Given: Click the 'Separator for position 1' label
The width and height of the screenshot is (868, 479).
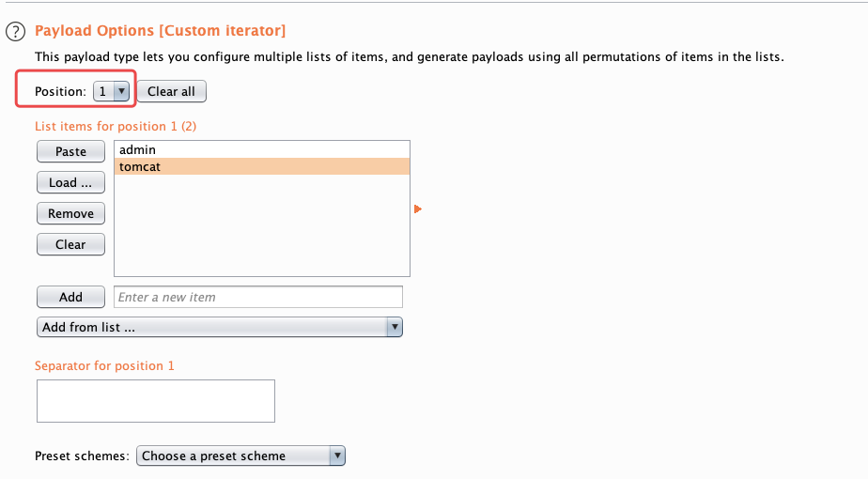Looking at the screenshot, I should (104, 365).
